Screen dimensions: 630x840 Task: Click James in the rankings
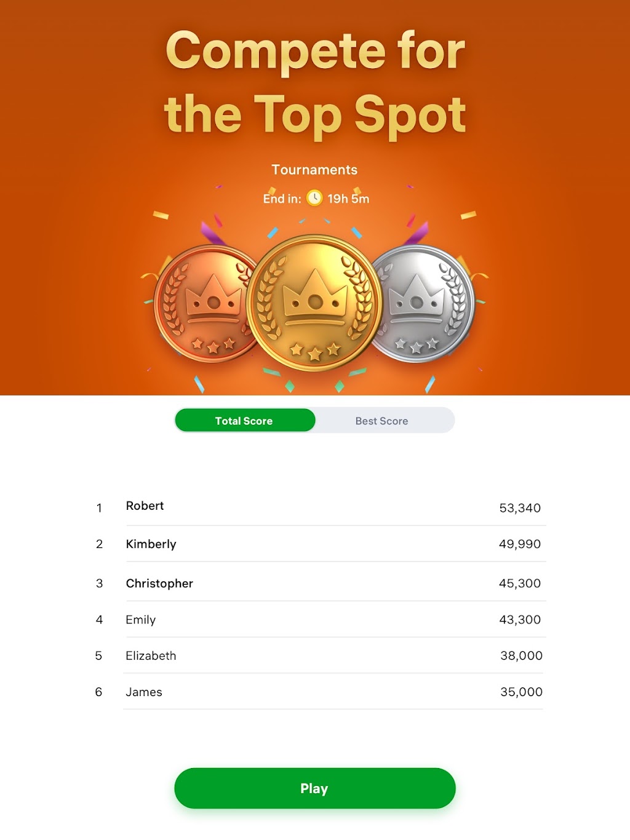pos(144,692)
